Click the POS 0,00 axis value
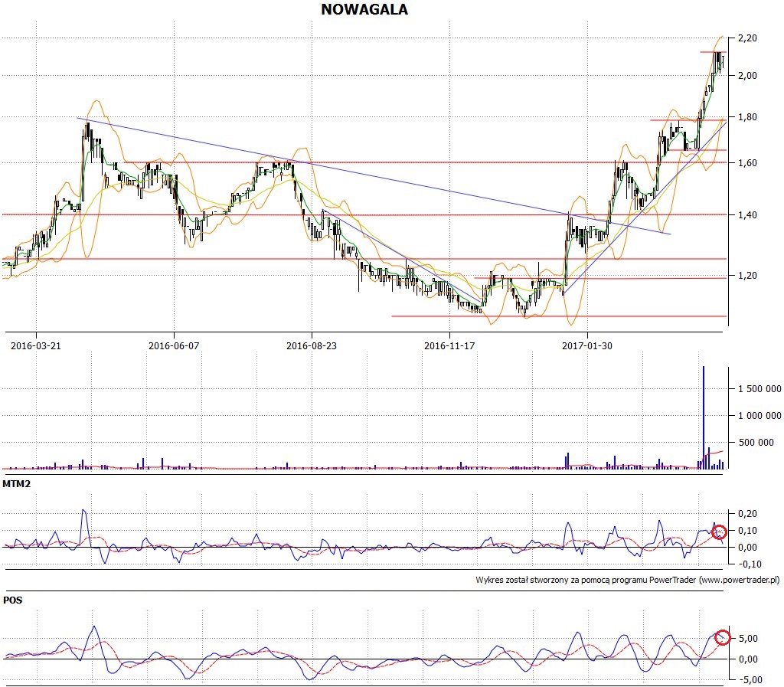The image size is (784, 687). (x=747, y=659)
